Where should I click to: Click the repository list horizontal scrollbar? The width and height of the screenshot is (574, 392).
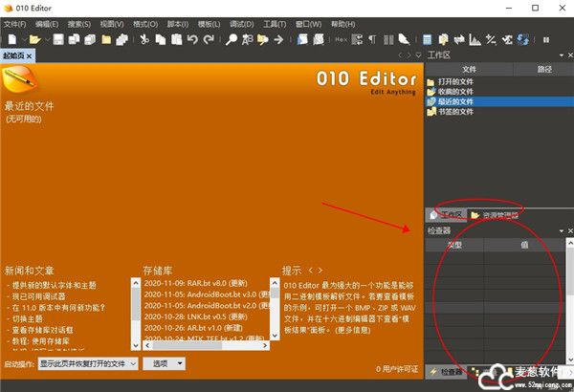[x=207, y=345]
